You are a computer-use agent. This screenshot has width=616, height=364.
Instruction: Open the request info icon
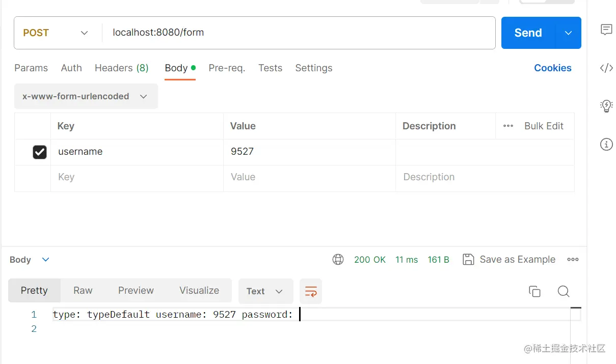(x=606, y=145)
